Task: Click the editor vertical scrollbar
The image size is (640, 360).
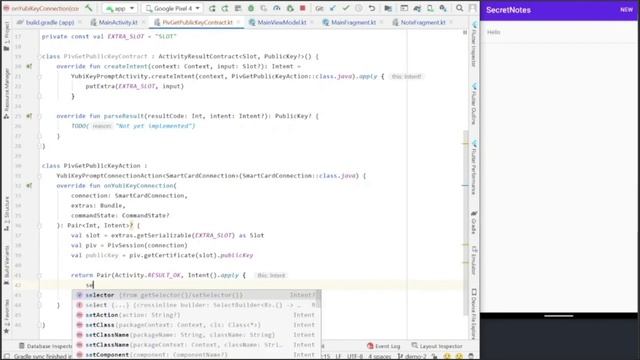Action: [466, 222]
